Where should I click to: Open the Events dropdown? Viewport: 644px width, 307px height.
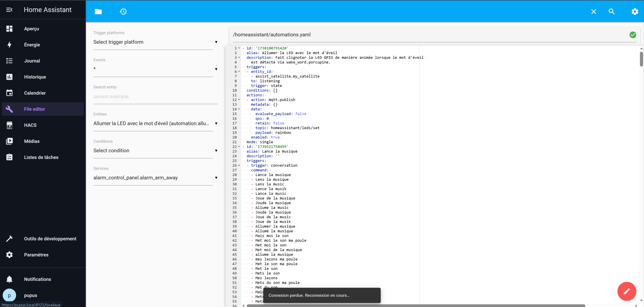point(156,69)
